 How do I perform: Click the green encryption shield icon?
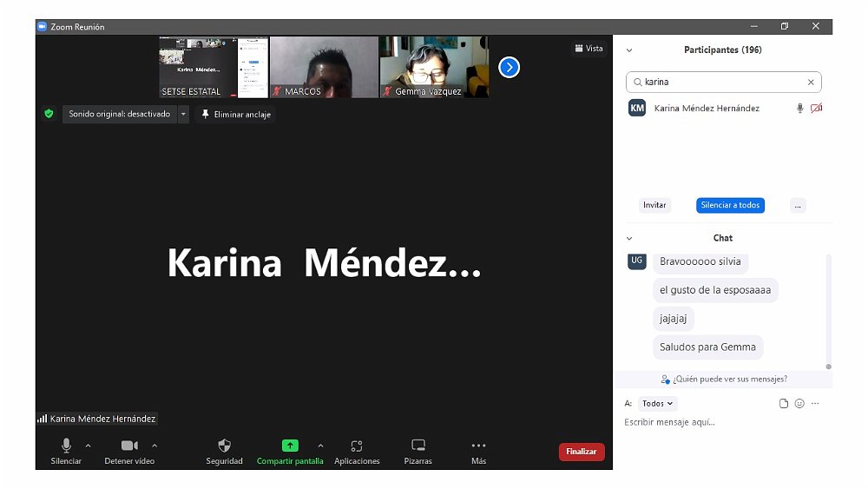tap(49, 114)
